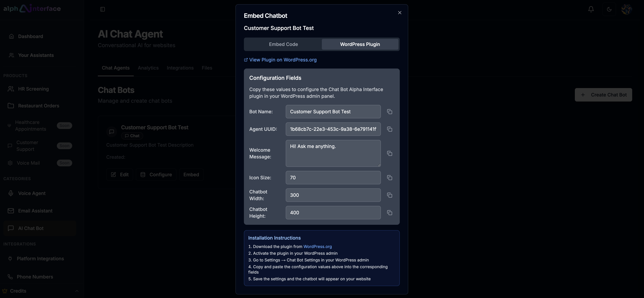Click WordPress.org link in installation instructions

317,246
